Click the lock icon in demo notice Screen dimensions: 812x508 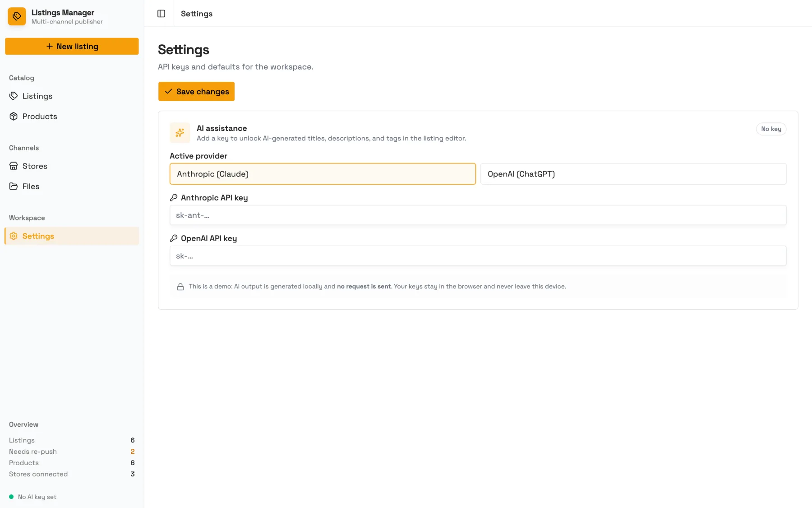180,287
